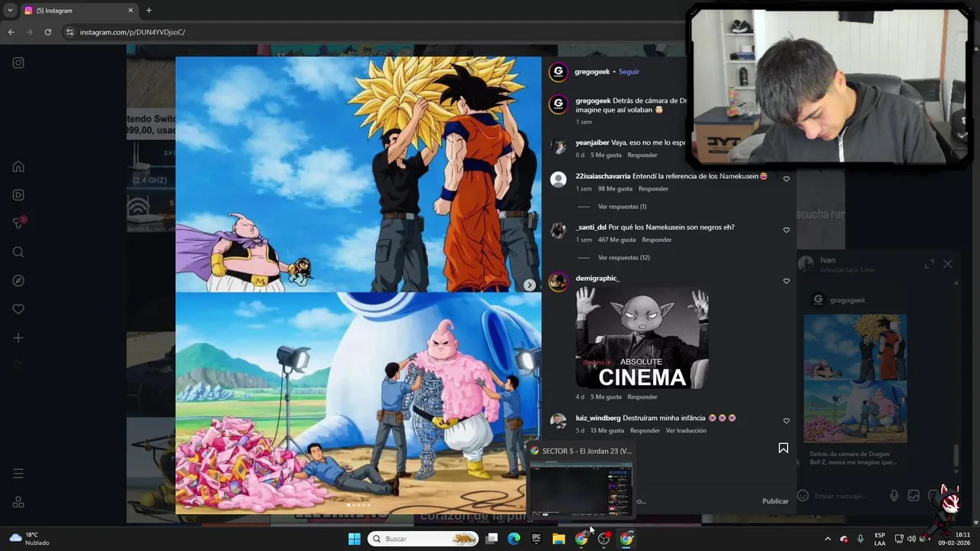Click Ivan's name in chat header
Screen dimensions: 980x551
coord(828,260)
